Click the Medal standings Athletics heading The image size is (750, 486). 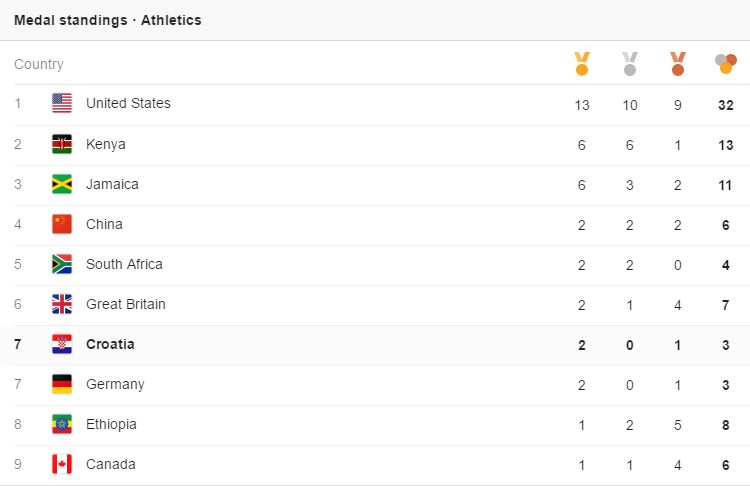pyautogui.click(x=108, y=20)
